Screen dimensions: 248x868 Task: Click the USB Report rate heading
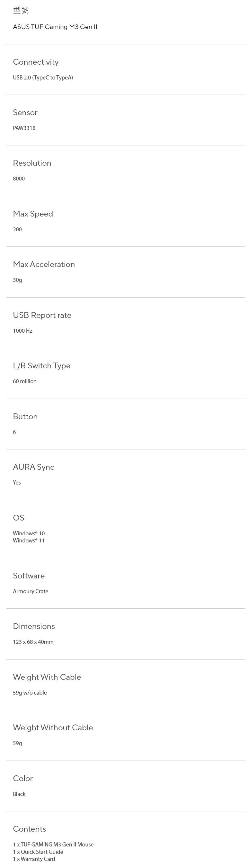(42, 315)
